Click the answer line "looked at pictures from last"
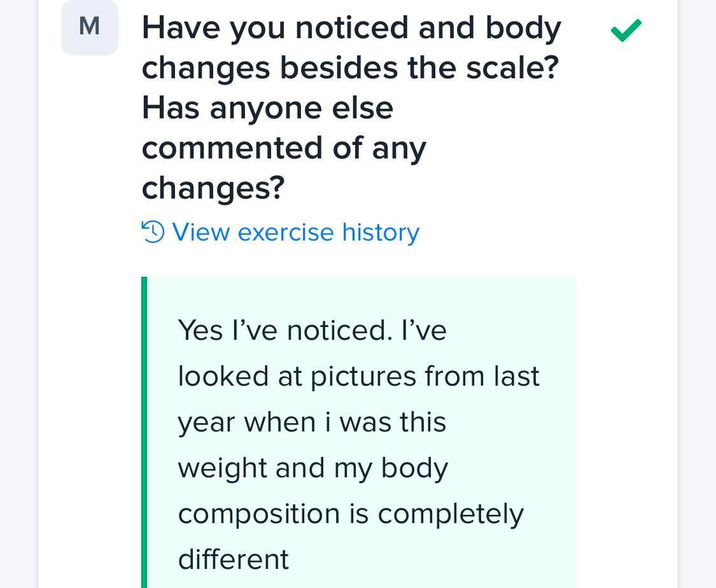716x588 pixels. tap(358, 376)
